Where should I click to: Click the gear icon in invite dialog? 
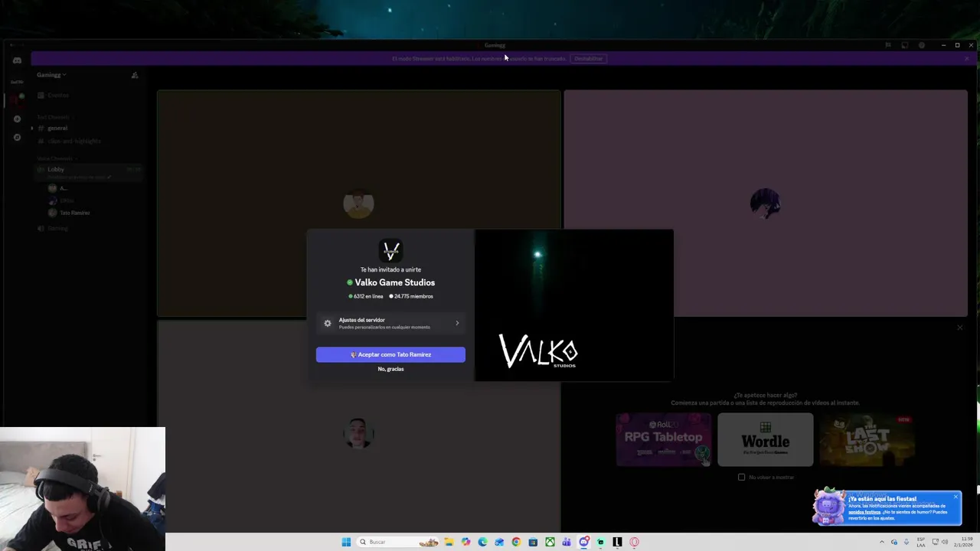(328, 323)
